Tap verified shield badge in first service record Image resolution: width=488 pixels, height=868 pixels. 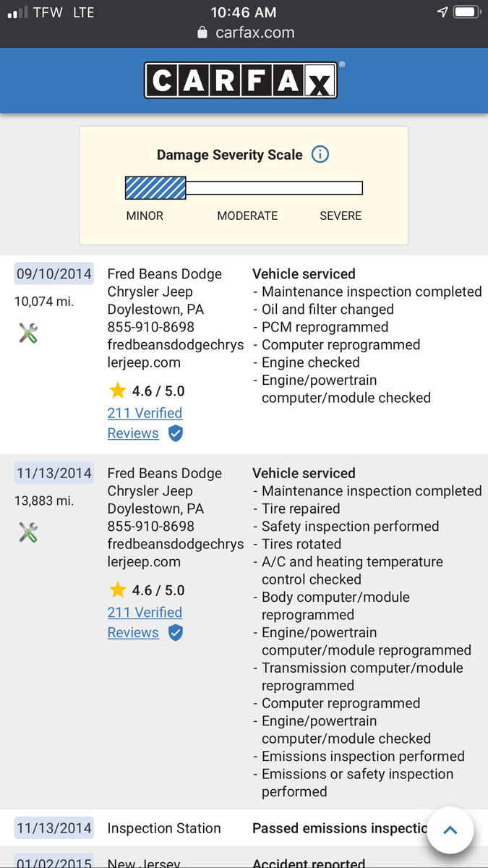click(175, 433)
